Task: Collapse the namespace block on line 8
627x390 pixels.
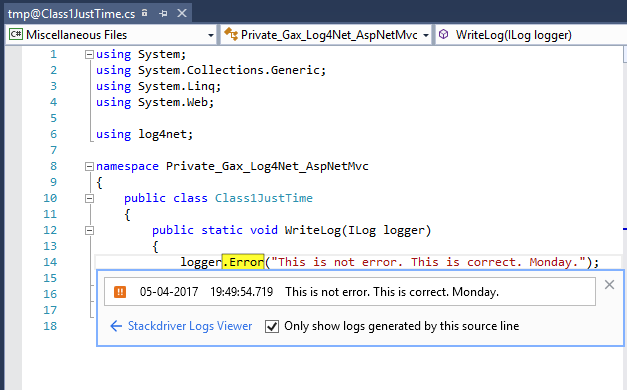Action: [x=89, y=166]
